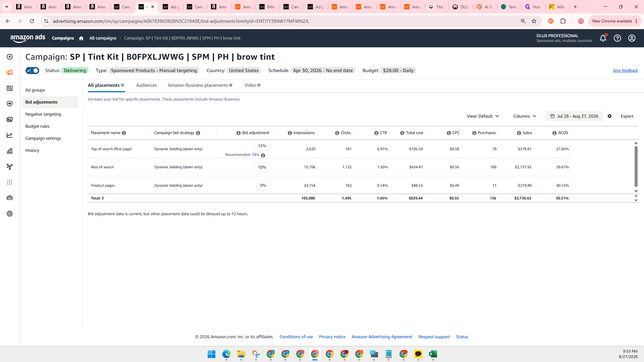Reload the page with the refresh button

click(x=32, y=21)
